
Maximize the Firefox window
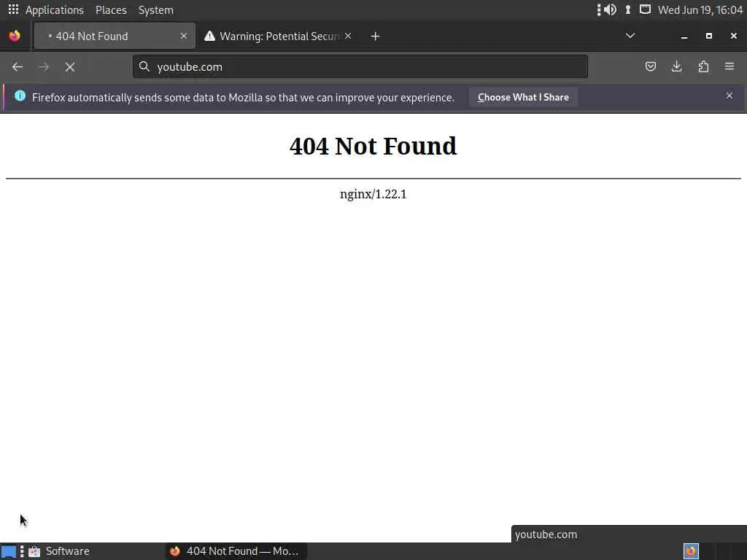click(709, 36)
